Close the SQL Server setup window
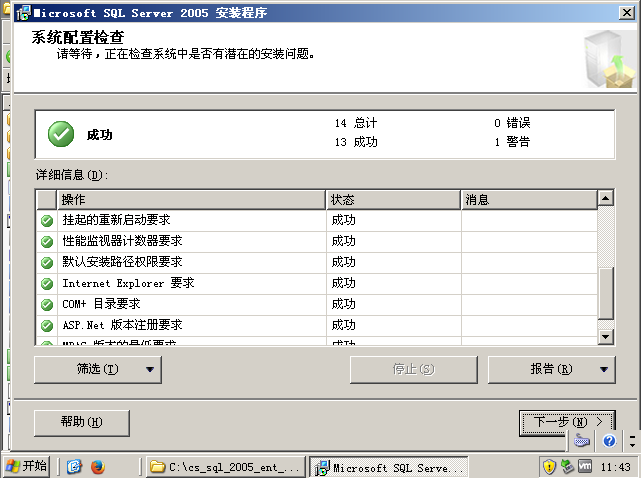The height and width of the screenshot is (478, 641). tap(627, 13)
